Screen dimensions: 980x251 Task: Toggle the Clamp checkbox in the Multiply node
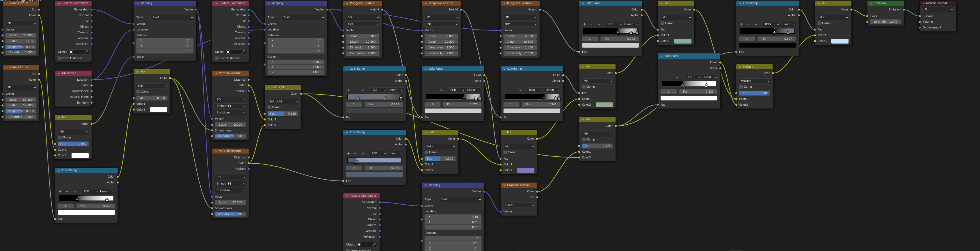click(741, 87)
